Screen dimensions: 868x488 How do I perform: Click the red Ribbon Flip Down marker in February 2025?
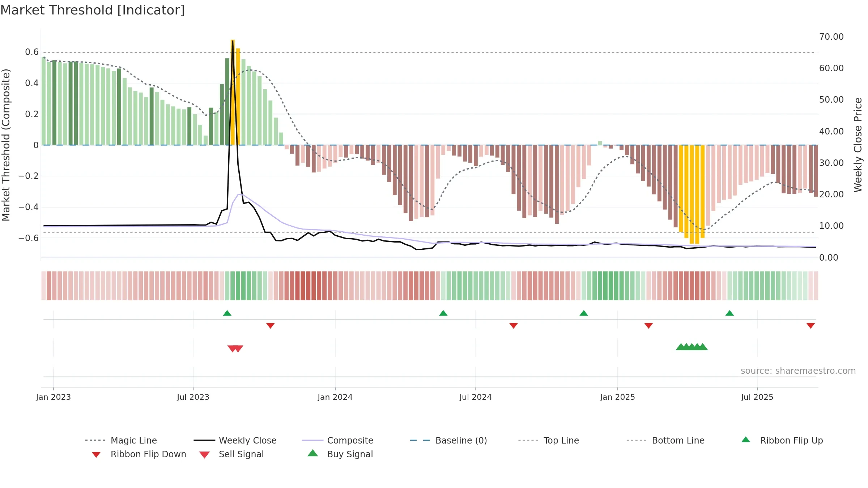pyautogui.click(x=648, y=326)
